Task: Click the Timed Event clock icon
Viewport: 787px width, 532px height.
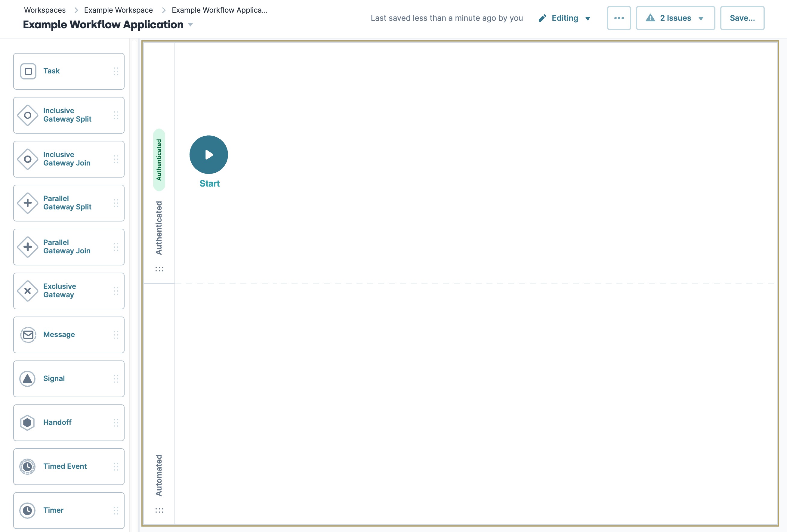Action: coord(27,467)
